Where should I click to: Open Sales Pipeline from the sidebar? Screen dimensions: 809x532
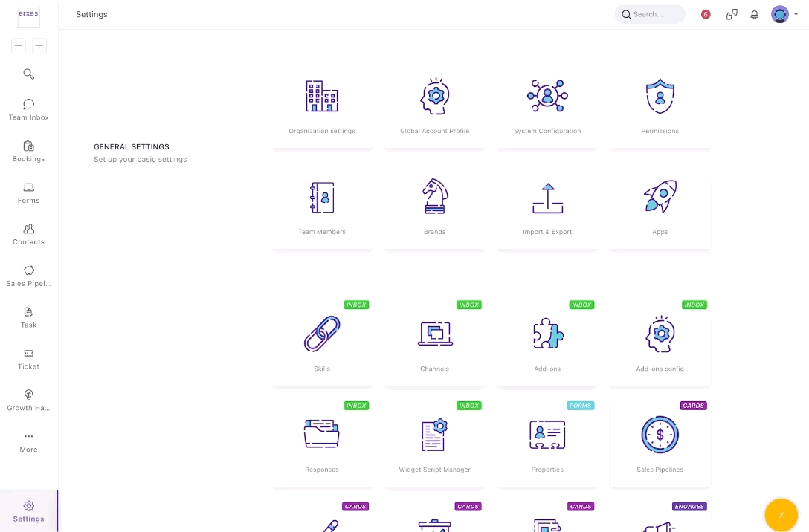[29, 276]
